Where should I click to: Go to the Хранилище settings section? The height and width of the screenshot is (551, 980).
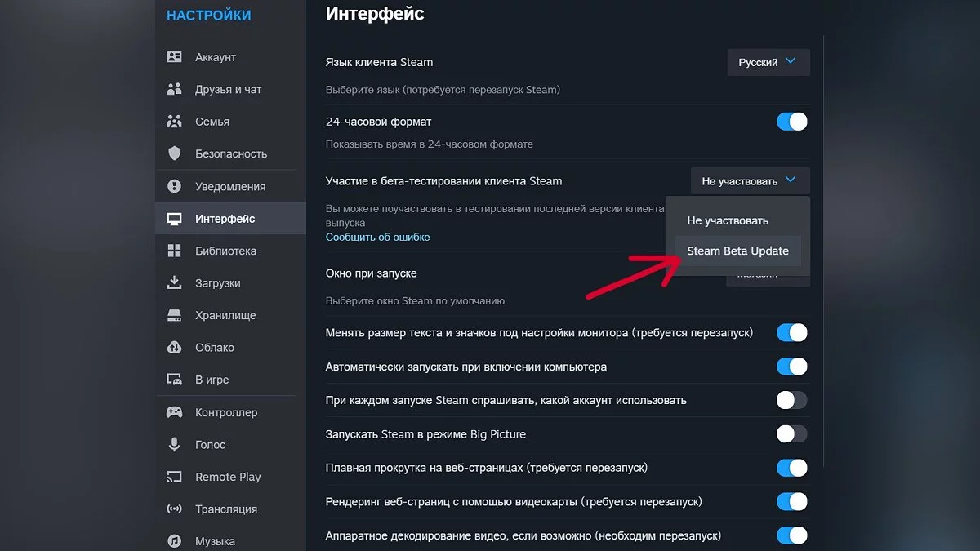tap(225, 315)
